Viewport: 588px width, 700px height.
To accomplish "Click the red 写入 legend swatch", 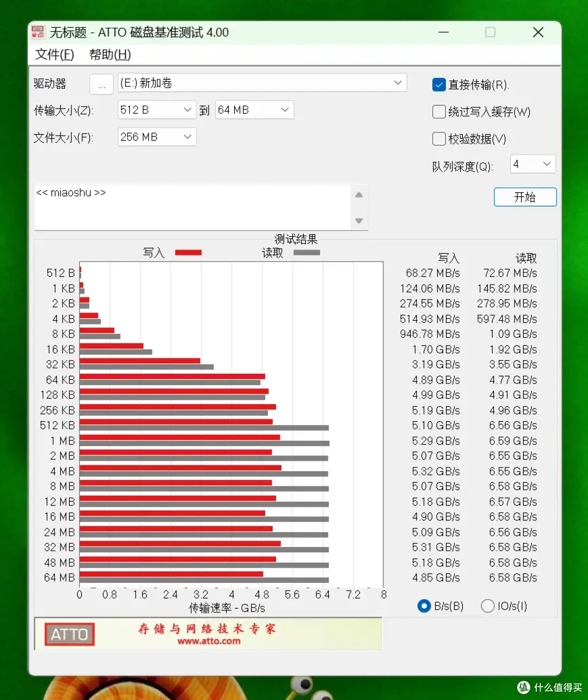I will click(188, 253).
